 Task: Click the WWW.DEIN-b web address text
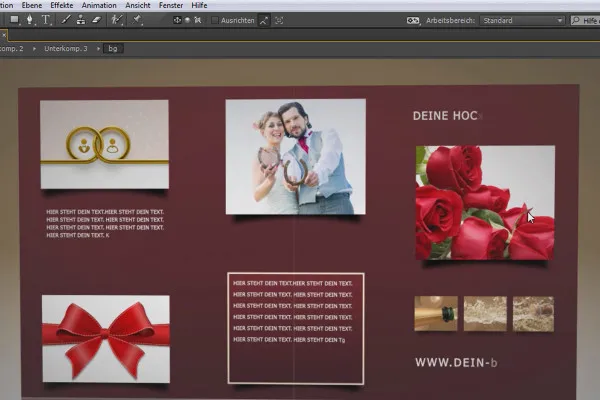coord(456,362)
